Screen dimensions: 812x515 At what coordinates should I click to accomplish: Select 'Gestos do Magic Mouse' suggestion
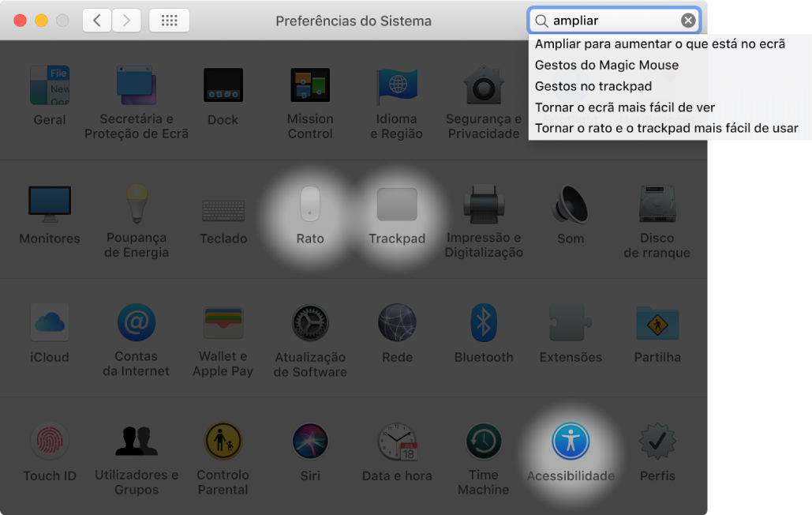point(606,65)
